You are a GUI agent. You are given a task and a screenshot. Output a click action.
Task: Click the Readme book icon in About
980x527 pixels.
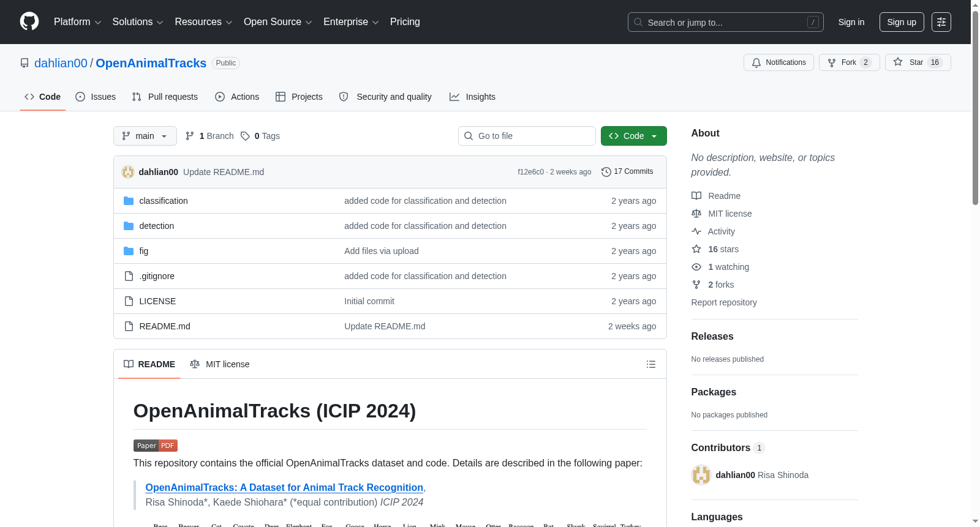pos(696,196)
